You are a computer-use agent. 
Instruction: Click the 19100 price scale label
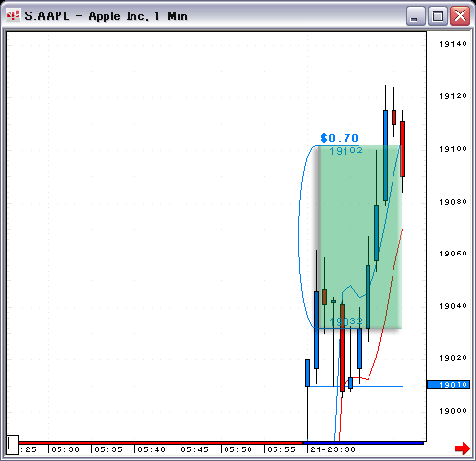453,149
